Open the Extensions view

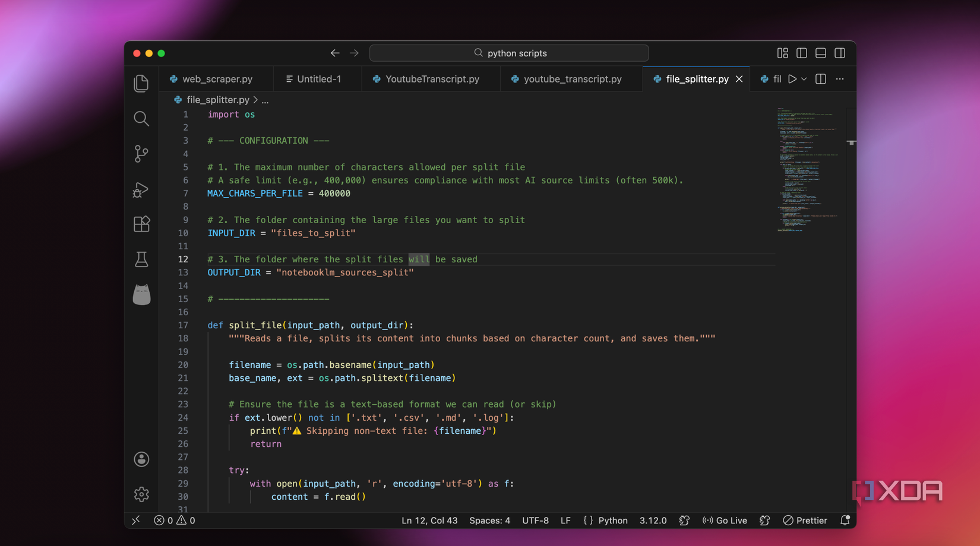141,224
